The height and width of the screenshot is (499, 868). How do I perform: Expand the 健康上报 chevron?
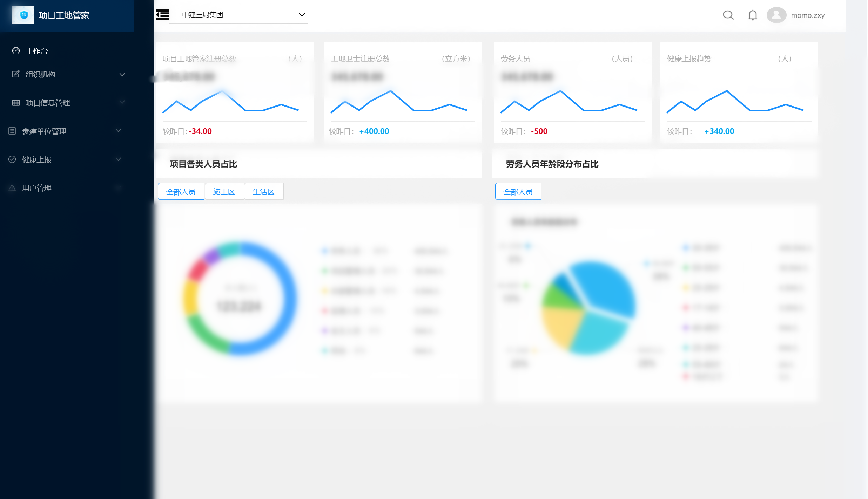[119, 159]
